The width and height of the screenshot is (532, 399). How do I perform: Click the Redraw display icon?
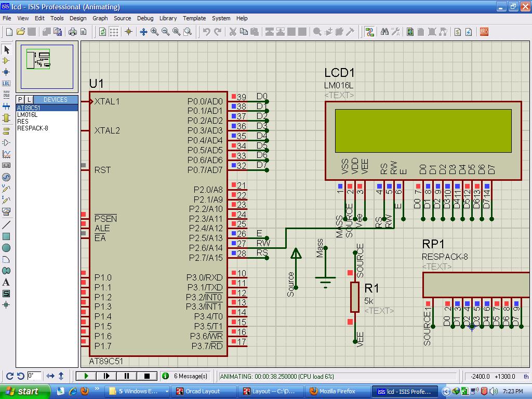(102, 32)
